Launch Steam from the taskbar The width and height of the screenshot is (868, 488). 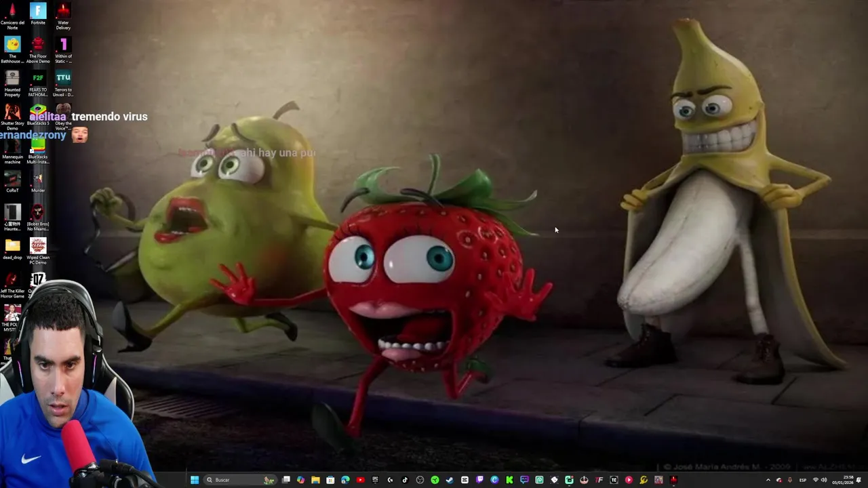(450, 480)
